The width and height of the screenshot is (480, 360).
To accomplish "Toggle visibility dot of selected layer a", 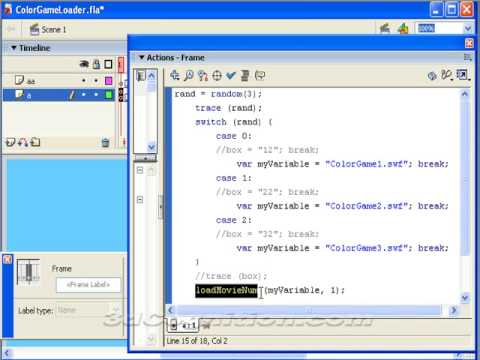I will [x=84, y=95].
